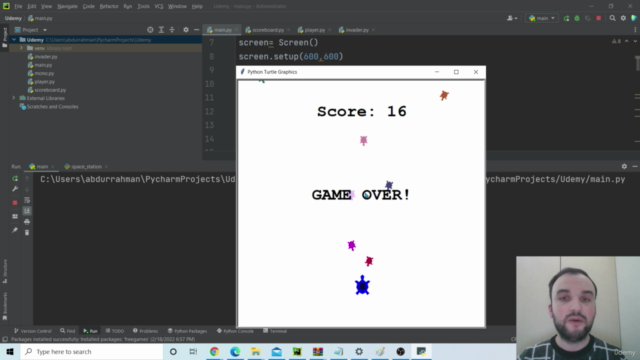Open the Tools menu
The height and width of the screenshot is (360, 640).
(143, 6)
